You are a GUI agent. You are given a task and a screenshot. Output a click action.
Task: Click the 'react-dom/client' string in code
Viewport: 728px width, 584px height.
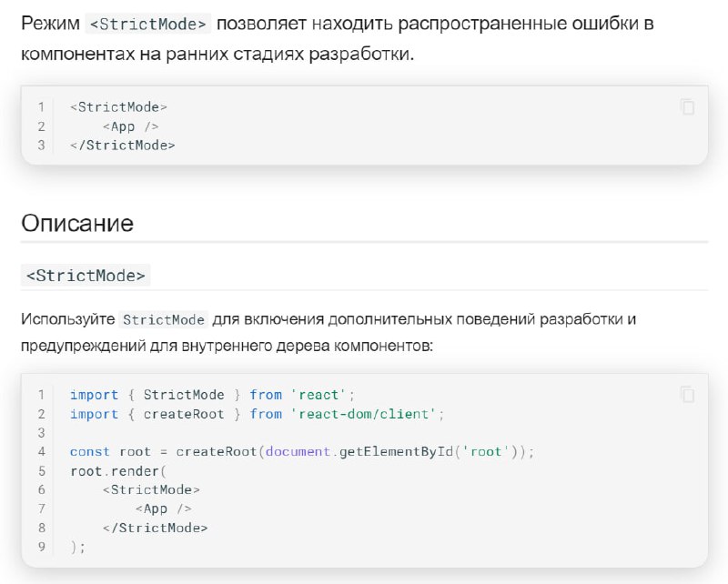363,414
